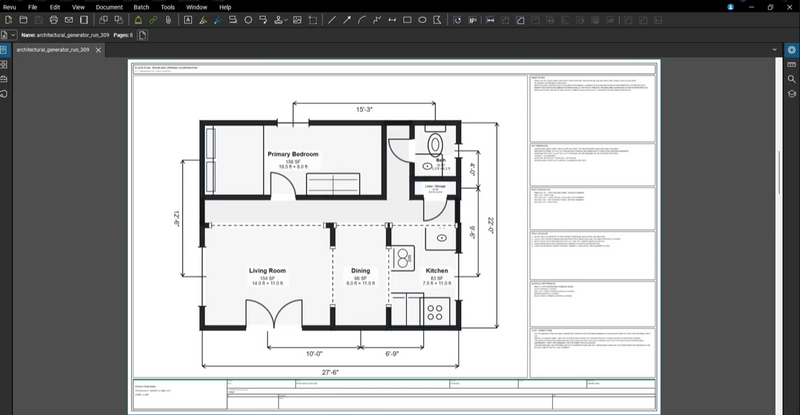Viewport: 800px width, 415px height.
Task: Select the Snapshot crop tool
Action: pos(313,20)
